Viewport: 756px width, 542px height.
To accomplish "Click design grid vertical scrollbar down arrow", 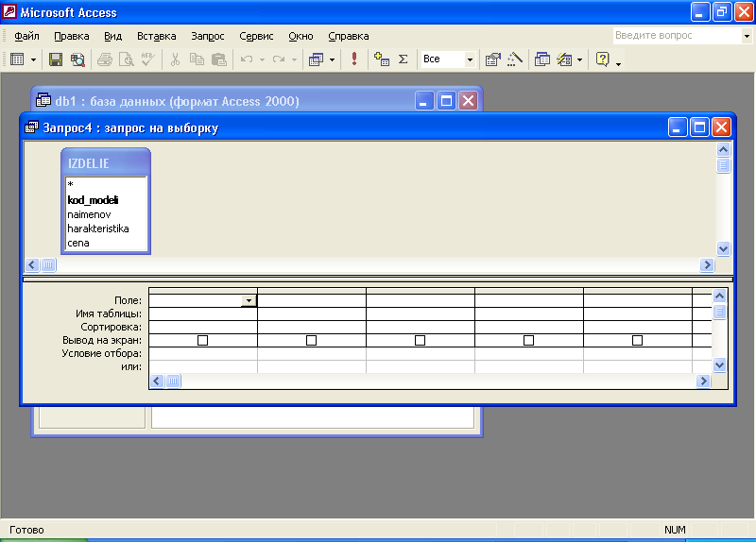I will click(719, 364).
